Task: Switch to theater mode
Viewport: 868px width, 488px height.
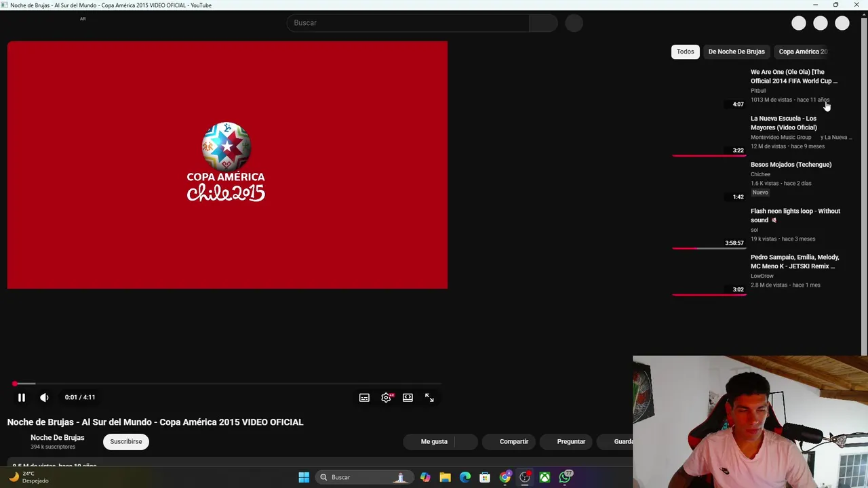Action: click(408, 398)
